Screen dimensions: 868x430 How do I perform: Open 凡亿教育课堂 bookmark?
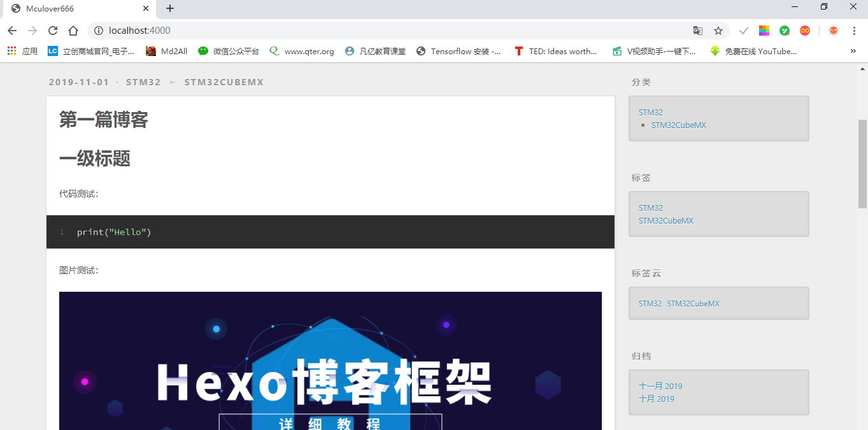[x=375, y=51]
